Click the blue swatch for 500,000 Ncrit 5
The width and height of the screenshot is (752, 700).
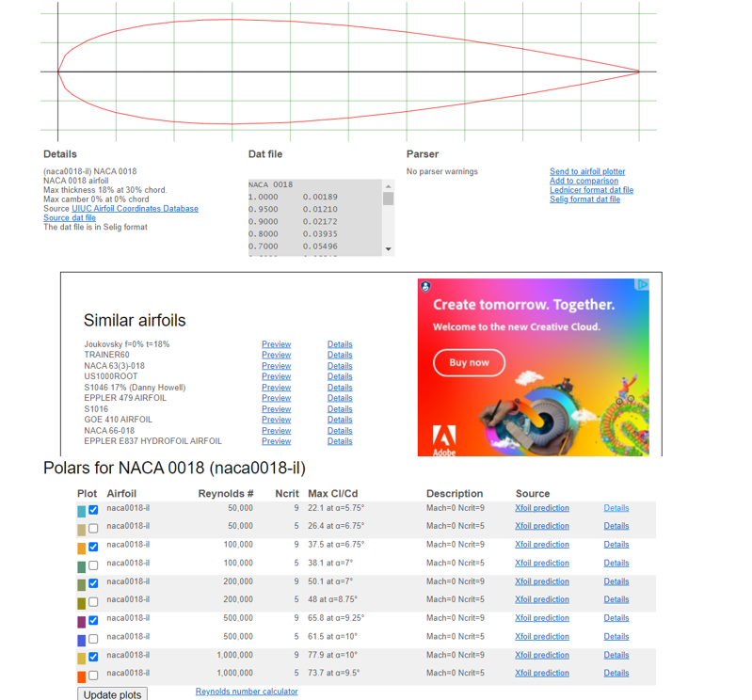(x=82, y=640)
